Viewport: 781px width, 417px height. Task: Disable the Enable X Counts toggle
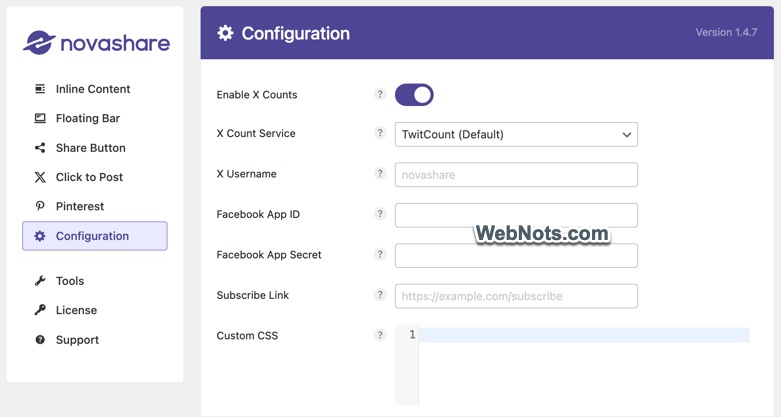click(x=414, y=95)
